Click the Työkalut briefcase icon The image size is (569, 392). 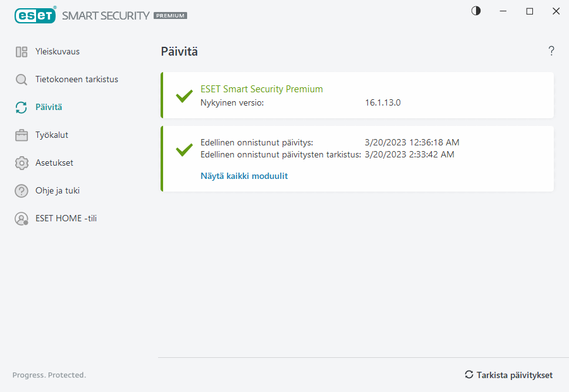[21, 135]
